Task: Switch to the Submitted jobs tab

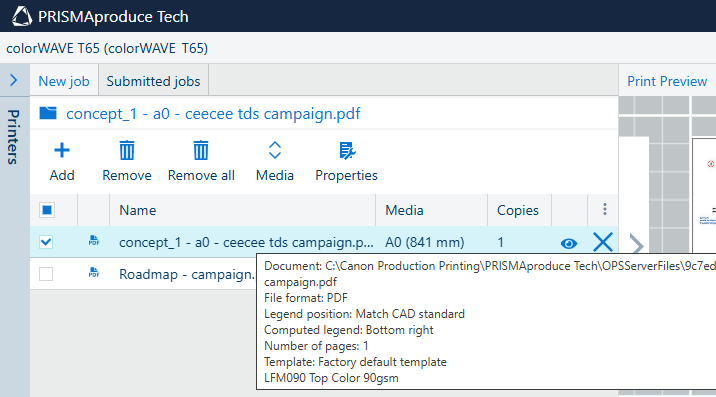Action: coord(153,81)
